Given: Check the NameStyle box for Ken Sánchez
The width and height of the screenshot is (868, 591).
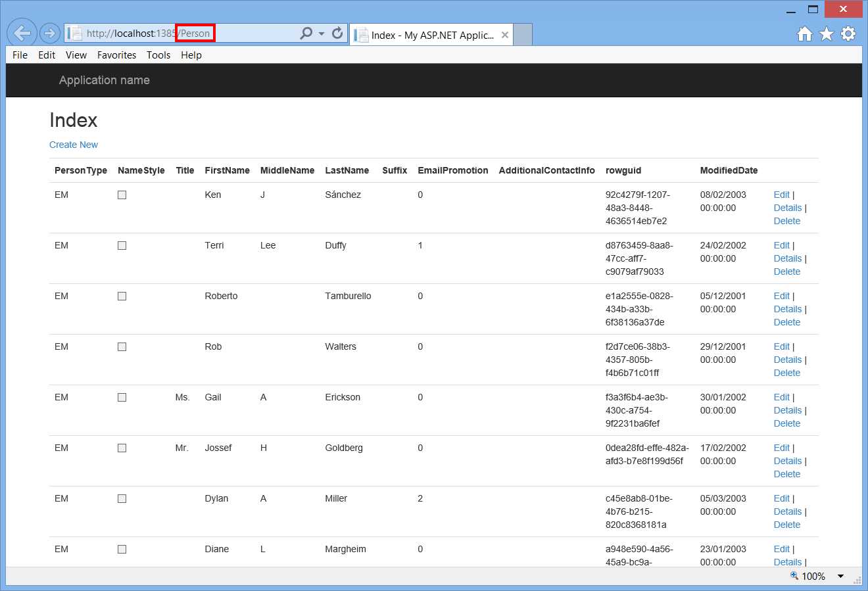Looking at the screenshot, I should point(122,195).
